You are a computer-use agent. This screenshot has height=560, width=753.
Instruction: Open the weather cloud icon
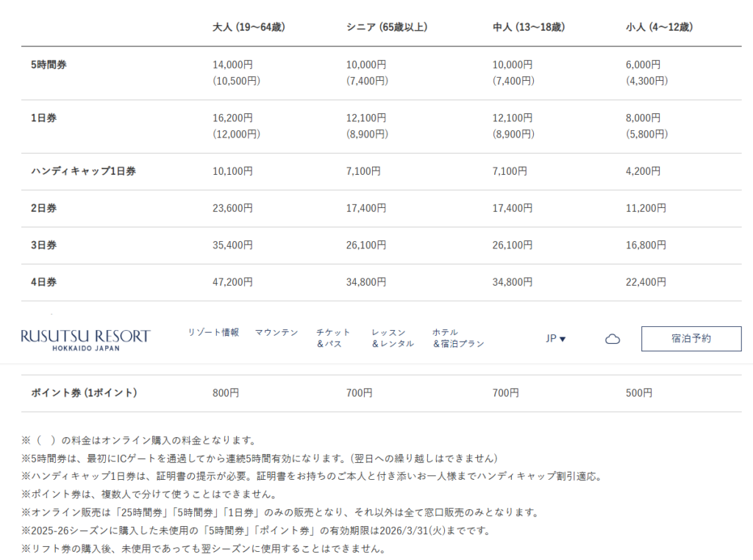pos(613,339)
